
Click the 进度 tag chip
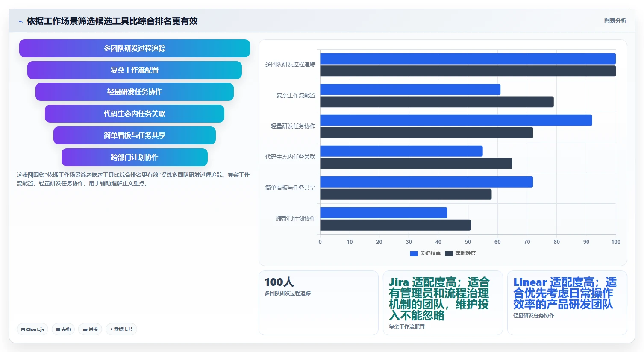click(x=90, y=329)
